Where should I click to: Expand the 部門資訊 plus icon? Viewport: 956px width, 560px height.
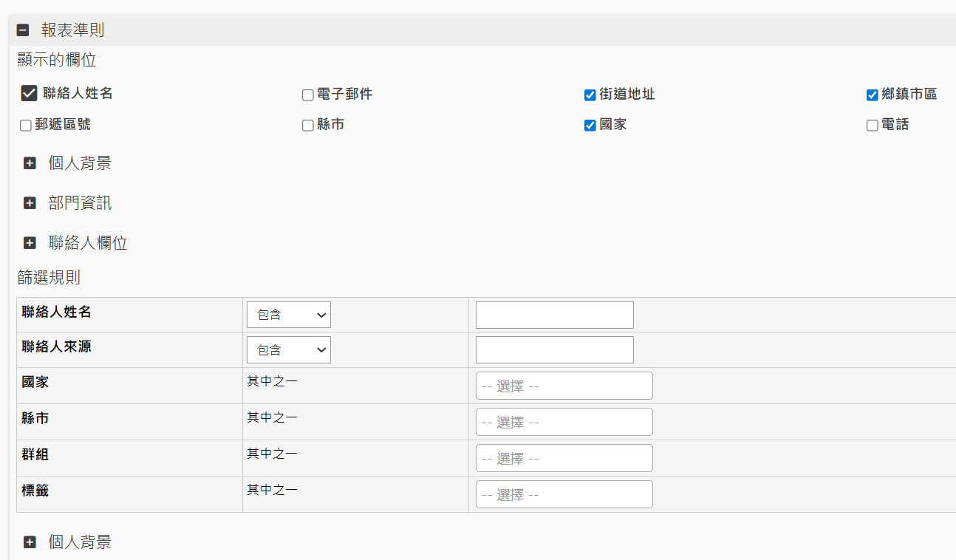[x=30, y=203]
